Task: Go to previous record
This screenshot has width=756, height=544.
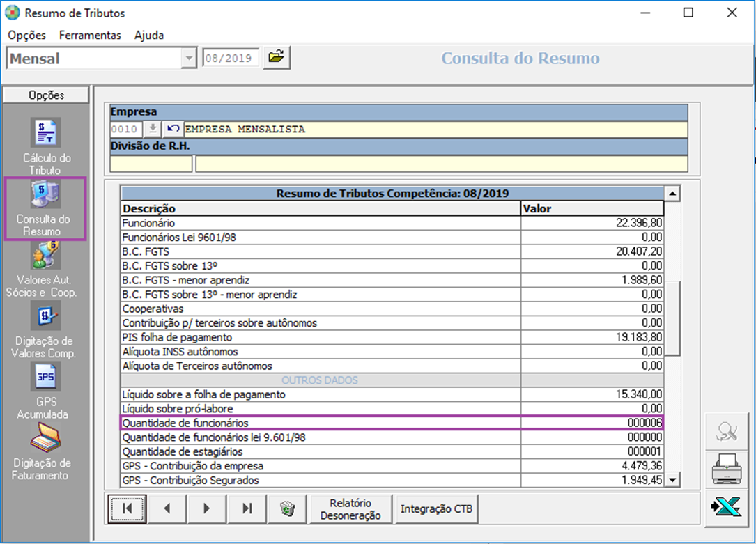Action: [x=167, y=508]
